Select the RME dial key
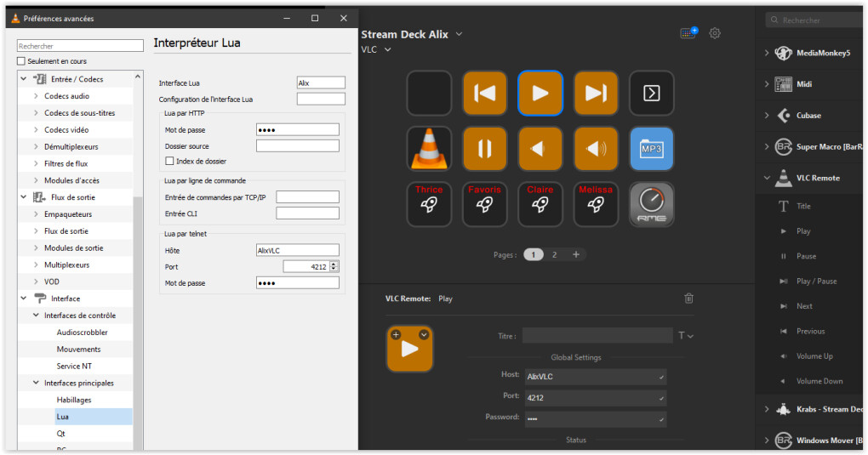The image size is (868, 455). pos(652,204)
